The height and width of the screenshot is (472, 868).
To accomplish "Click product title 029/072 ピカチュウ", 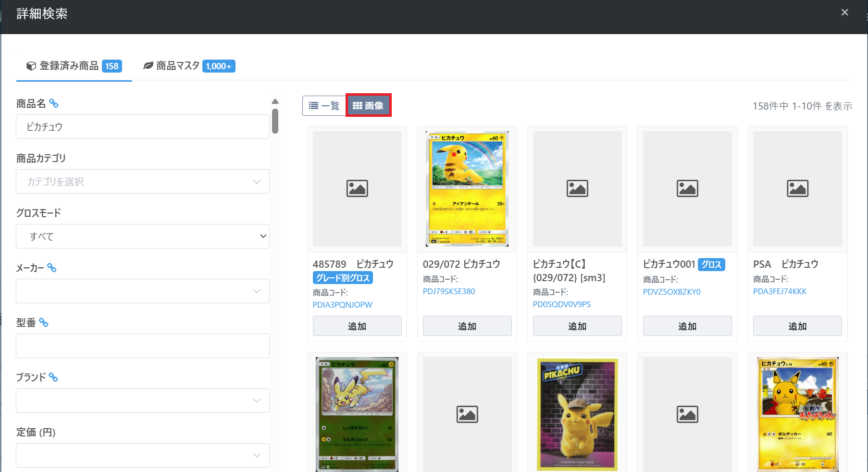I will [461, 264].
